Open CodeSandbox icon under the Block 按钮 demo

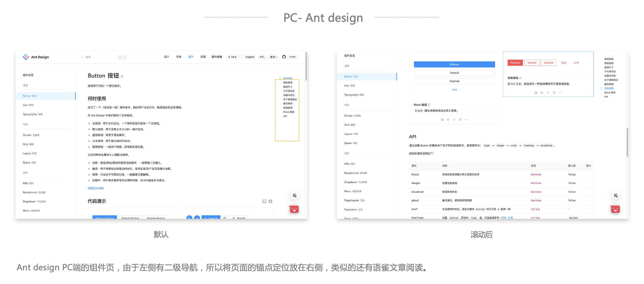click(x=442, y=120)
